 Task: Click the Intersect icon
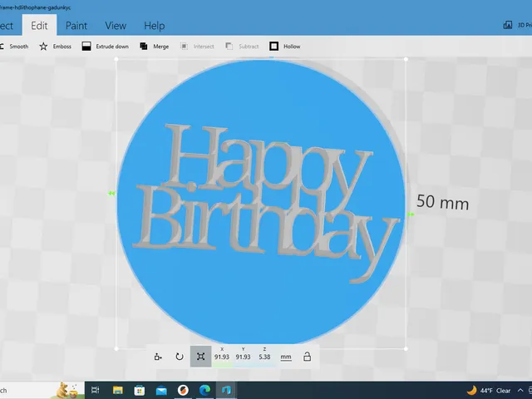coord(184,47)
